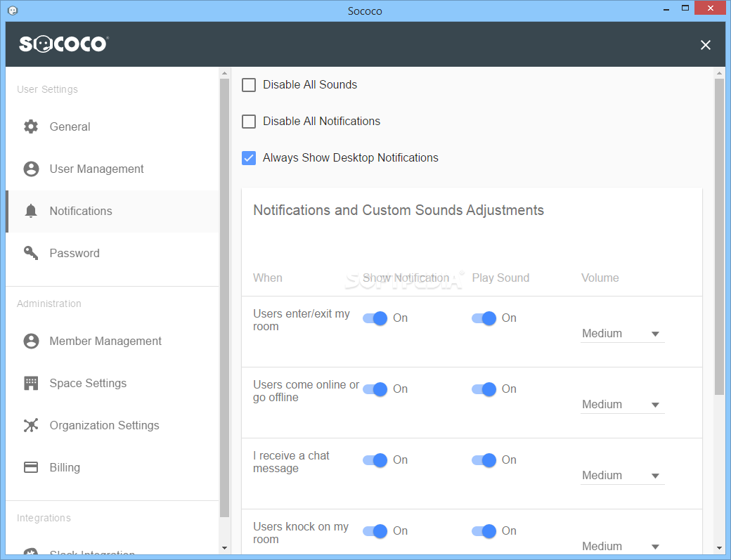731x560 pixels.
Task: Click the Member Management person icon
Action: coord(31,341)
